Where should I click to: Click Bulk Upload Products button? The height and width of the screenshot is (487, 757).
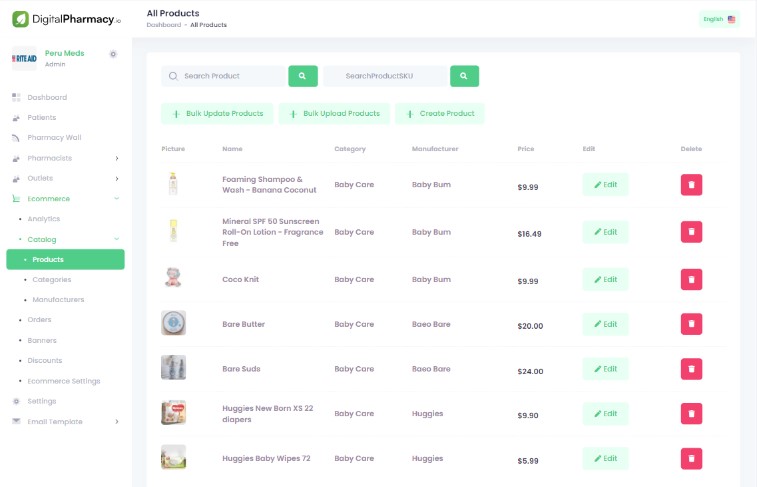334,113
